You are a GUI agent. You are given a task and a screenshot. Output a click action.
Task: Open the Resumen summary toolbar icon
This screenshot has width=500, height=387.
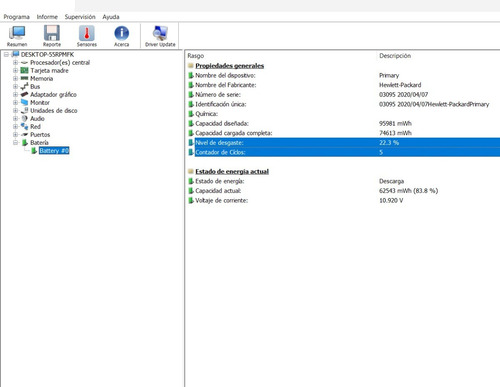17,36
